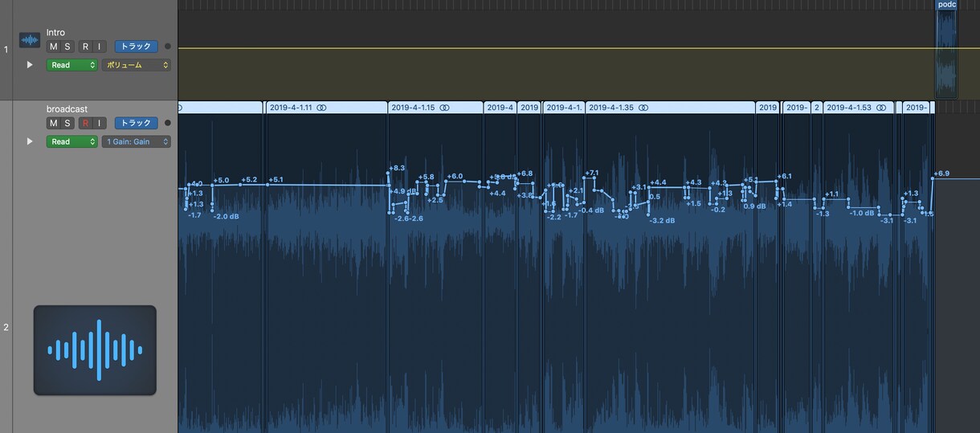
Task: Toggle input monitoring on Intro track
Action: click(x=99, y=47)
